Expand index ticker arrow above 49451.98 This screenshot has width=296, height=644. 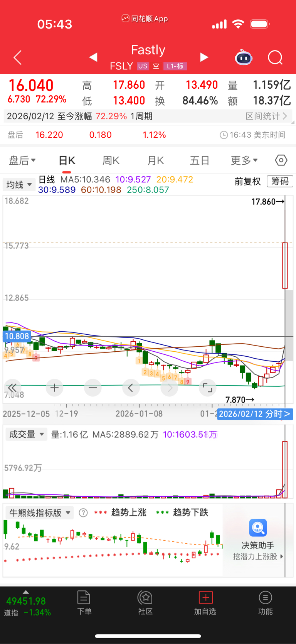point(26,592)
